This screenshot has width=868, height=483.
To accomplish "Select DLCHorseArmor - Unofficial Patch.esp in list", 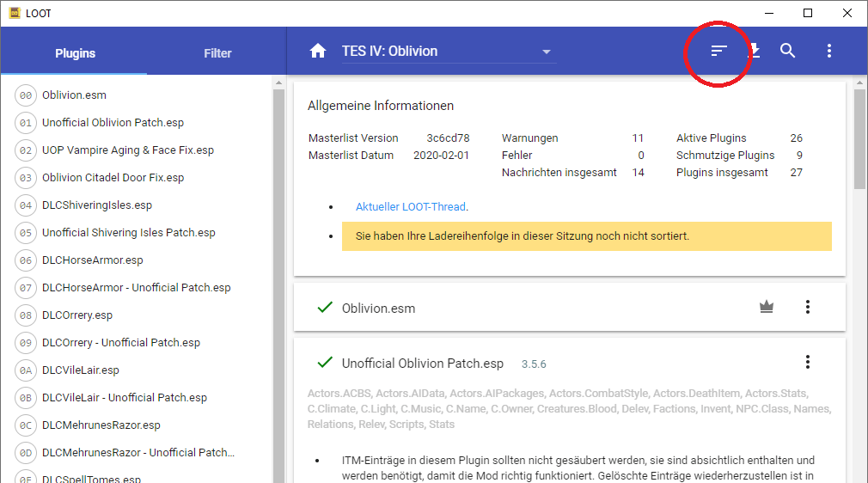I will [x=137, y=288].
